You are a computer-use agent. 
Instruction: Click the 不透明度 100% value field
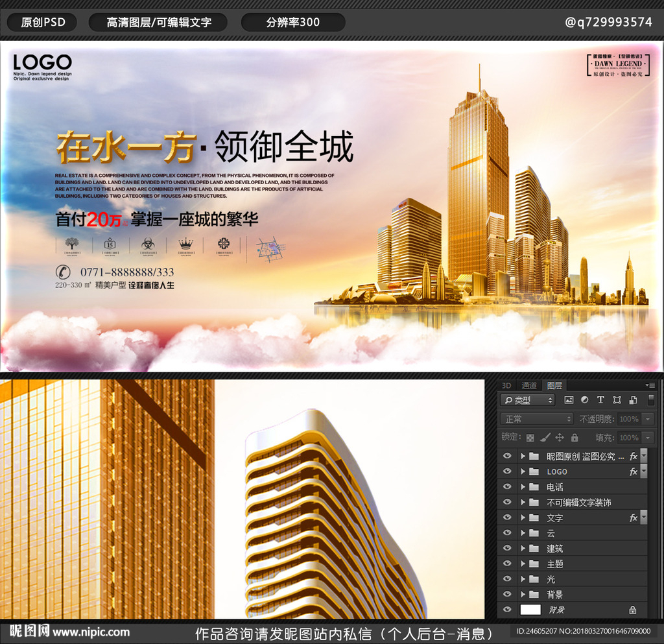(629, 419)
